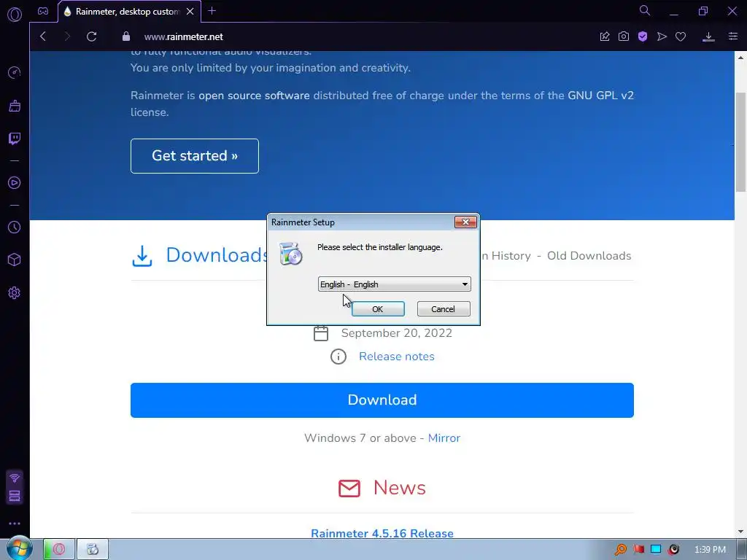Open the send Flow arrow icon

point(662,36)
